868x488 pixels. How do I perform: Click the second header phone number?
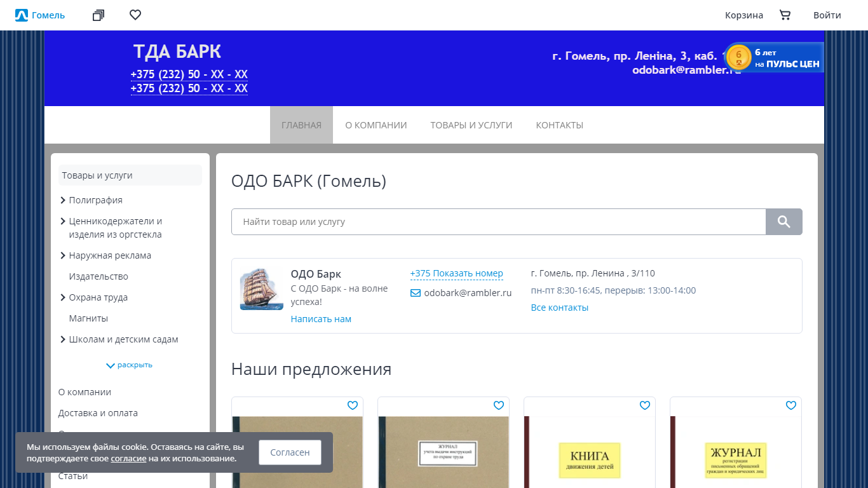pos(189,88)
